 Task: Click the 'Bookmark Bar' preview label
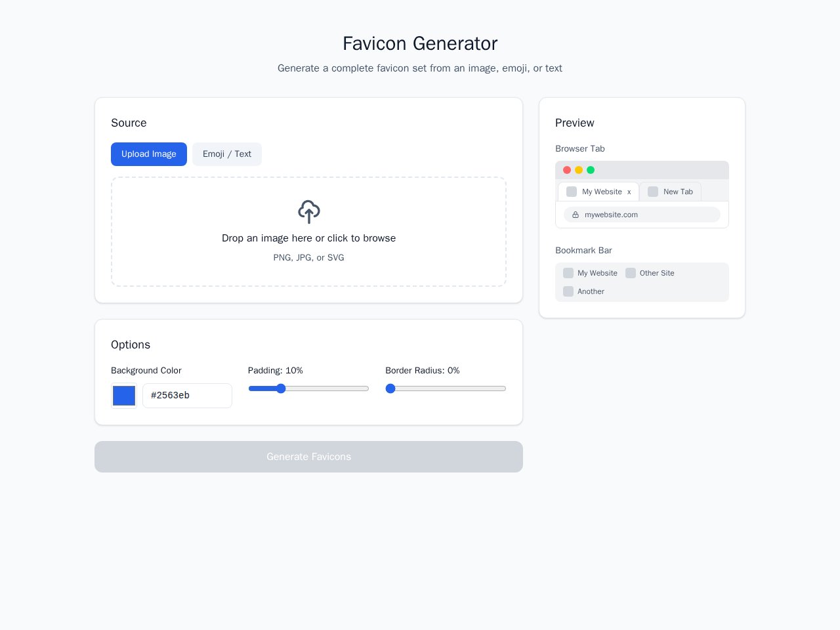583,251
